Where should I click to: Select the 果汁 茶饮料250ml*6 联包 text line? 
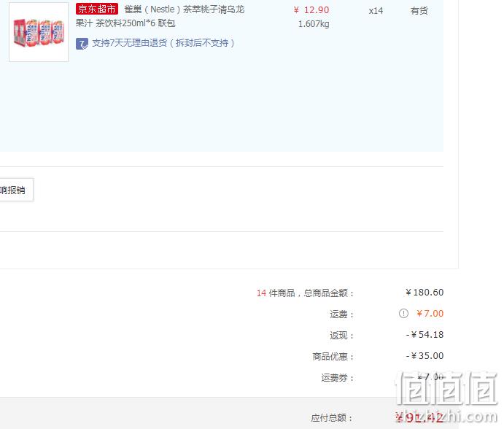[125, 23]
